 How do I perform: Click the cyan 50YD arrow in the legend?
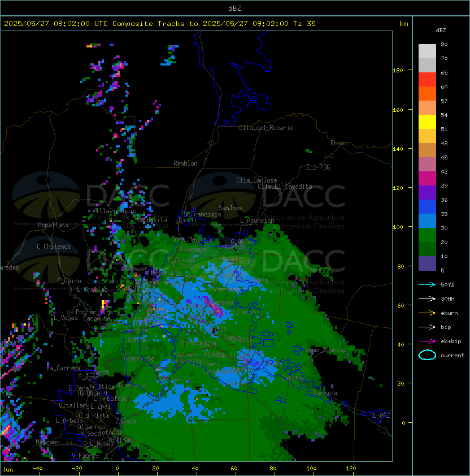(x=427, y=284)
